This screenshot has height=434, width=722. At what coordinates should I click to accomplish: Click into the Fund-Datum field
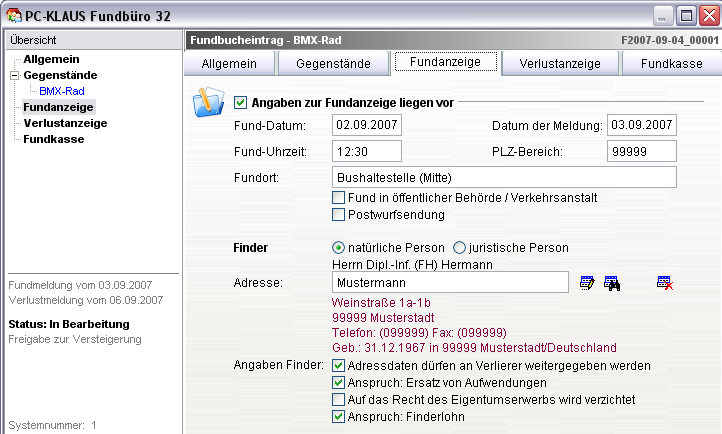click(x=366, y=125)
